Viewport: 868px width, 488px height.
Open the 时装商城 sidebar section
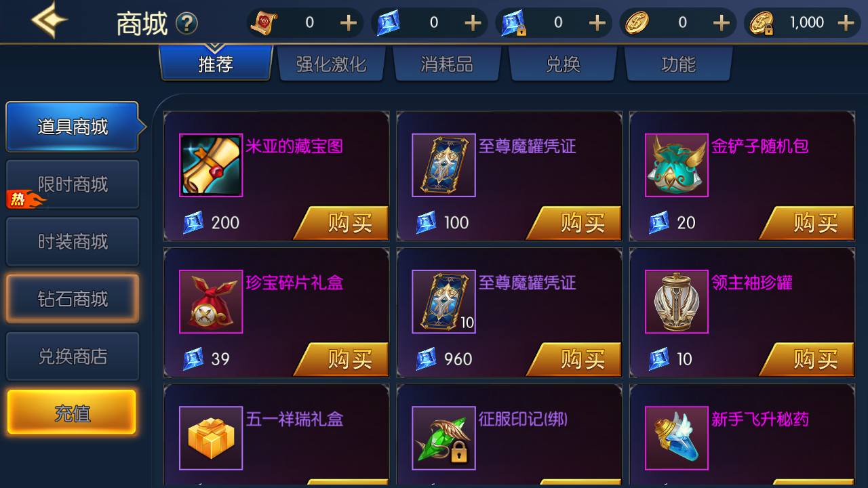coord(73,242)
